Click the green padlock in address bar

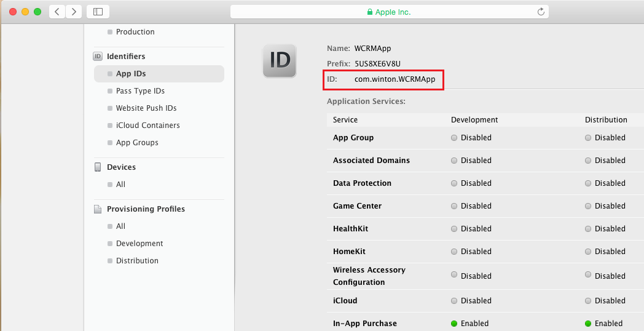coord(370,12)
